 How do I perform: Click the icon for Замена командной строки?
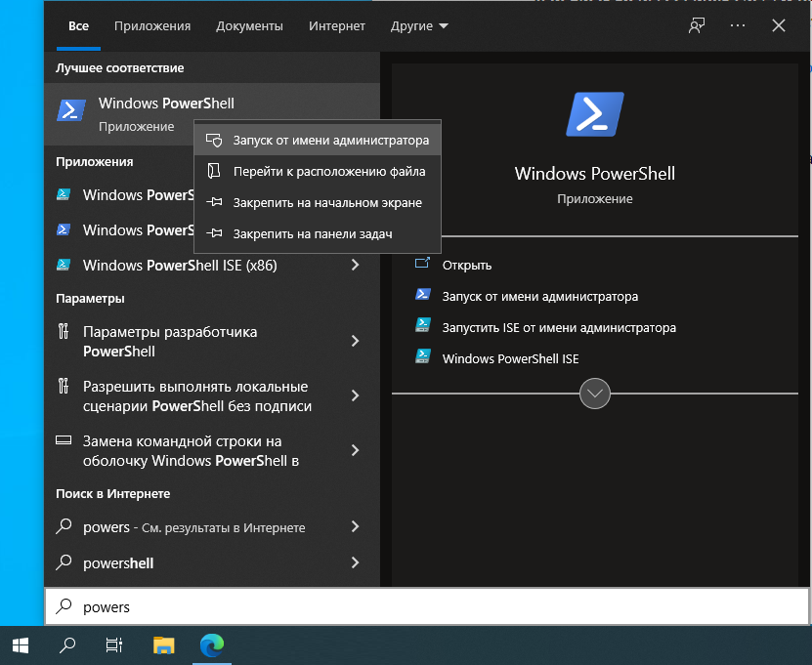(x=64, y=440)
